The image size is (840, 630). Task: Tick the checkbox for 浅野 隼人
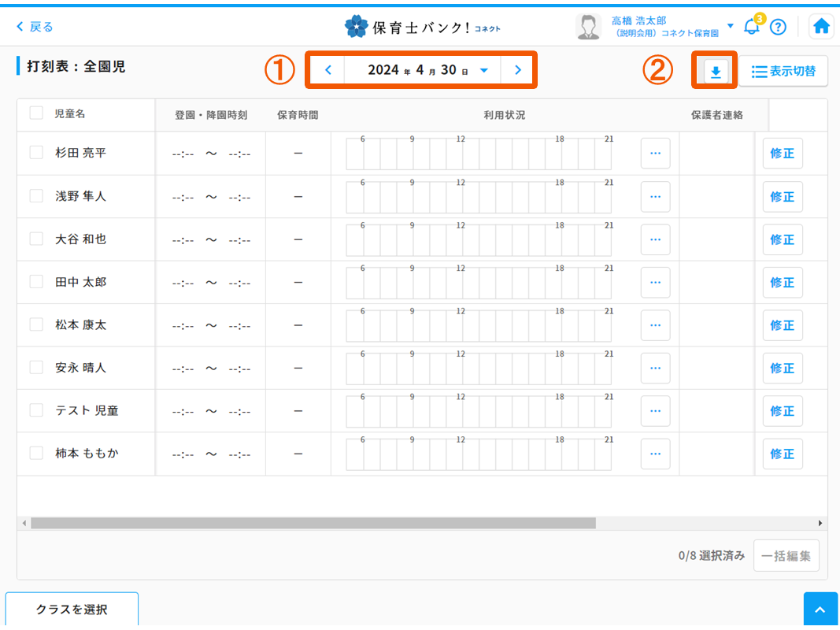pyautogui.click(x=36, y=196)
